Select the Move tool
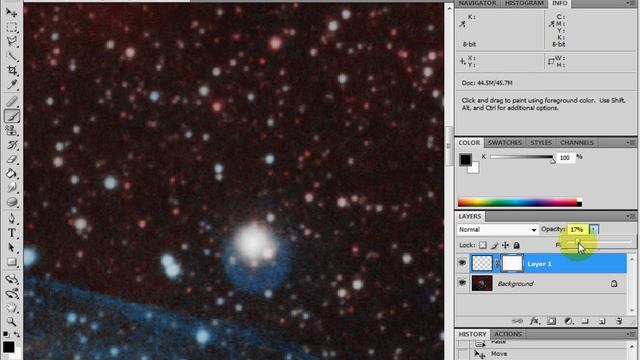This screenshot has height=360, width=640. (11, 13)
